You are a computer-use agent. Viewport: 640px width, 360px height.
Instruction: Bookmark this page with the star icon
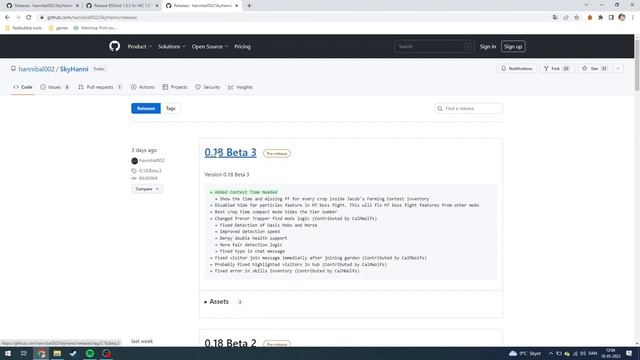tap(576, 18)
